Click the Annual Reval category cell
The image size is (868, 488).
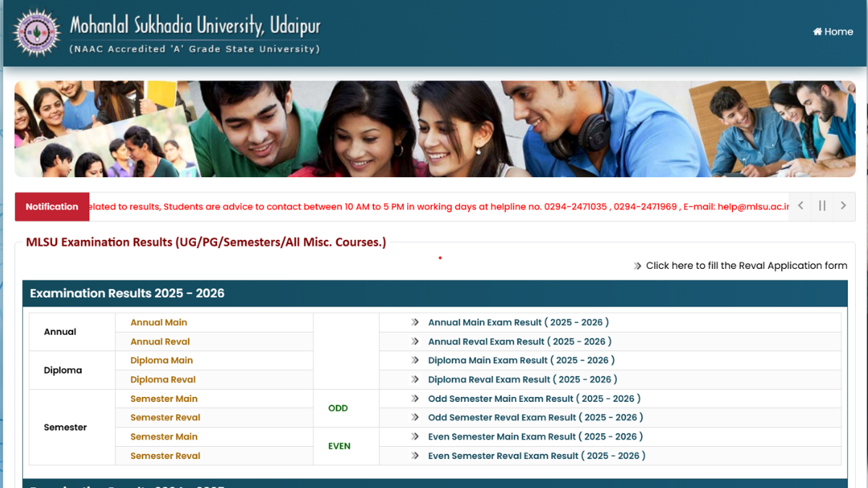coord(214,341)
